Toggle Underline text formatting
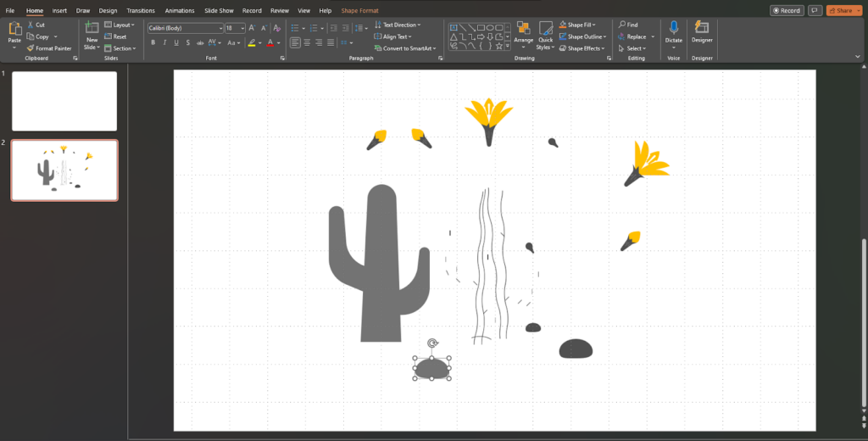868x441 pixels. (177, 42)
